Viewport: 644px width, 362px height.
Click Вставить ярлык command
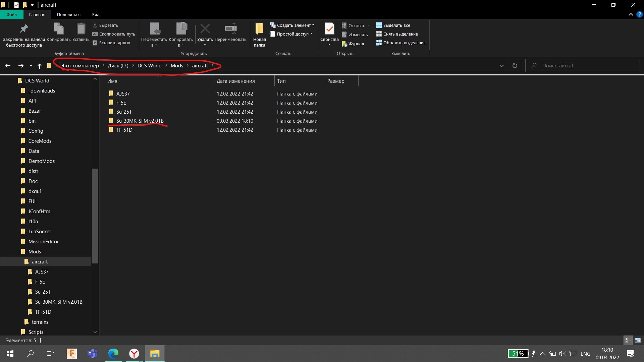(111, 43)
